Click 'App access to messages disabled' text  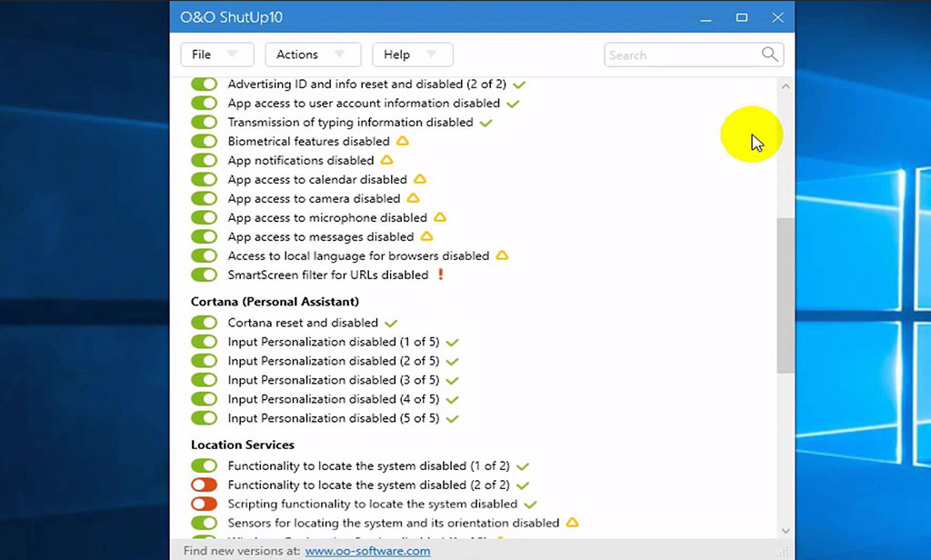pyautogui.click(x=321, y=237)
